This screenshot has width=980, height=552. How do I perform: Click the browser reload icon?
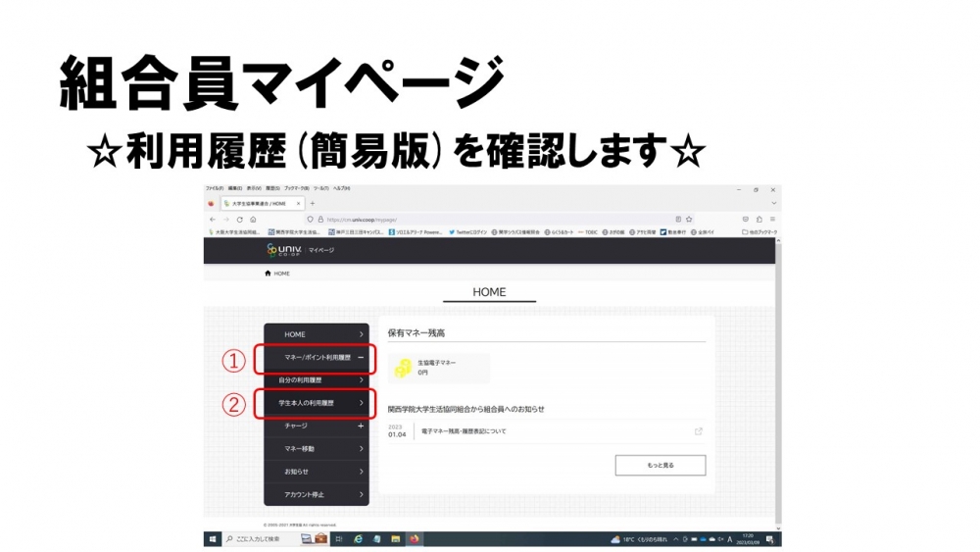pyautogui.click(x=238, y=219)
